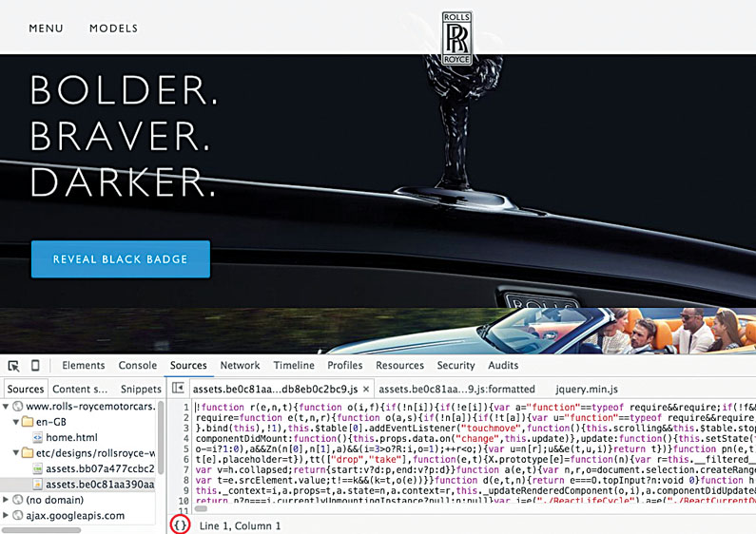Collapse the etc/designs/rollsroyce folder arrow
The height and width of the screenshot is (534, 756).
16,453
